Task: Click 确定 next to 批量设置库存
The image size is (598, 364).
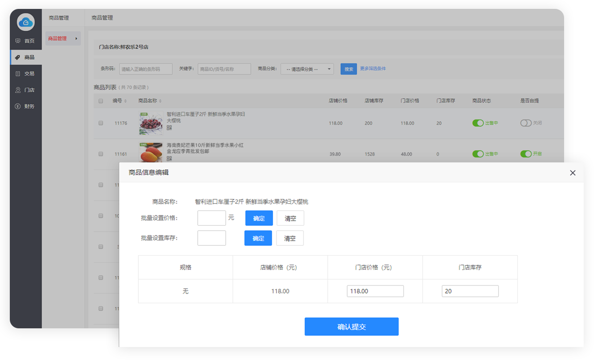Action: tap(258, 238)
